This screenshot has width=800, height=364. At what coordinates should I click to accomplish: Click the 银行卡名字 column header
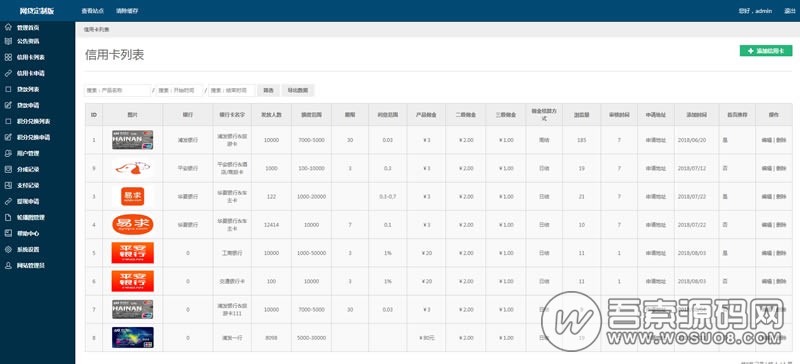point(232,115)
